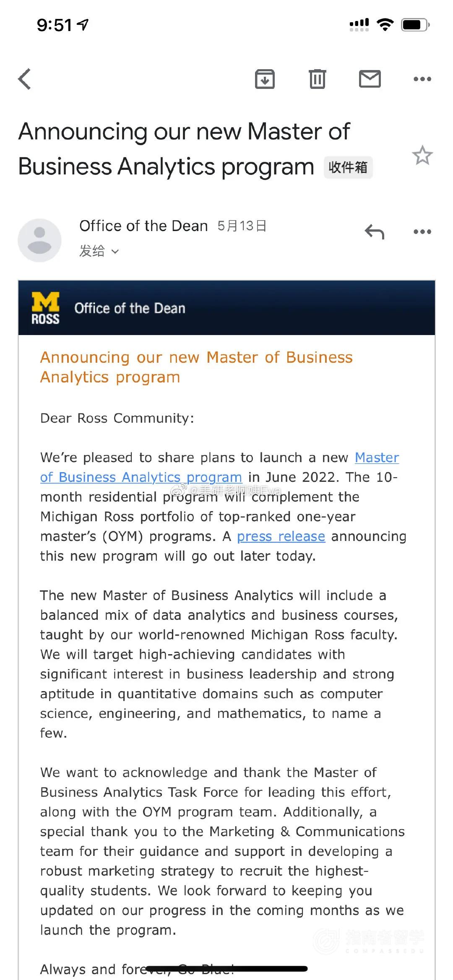Archive this email
Image resolution: width=453 pixels, height=980 pixels.
tap(265, 79)
